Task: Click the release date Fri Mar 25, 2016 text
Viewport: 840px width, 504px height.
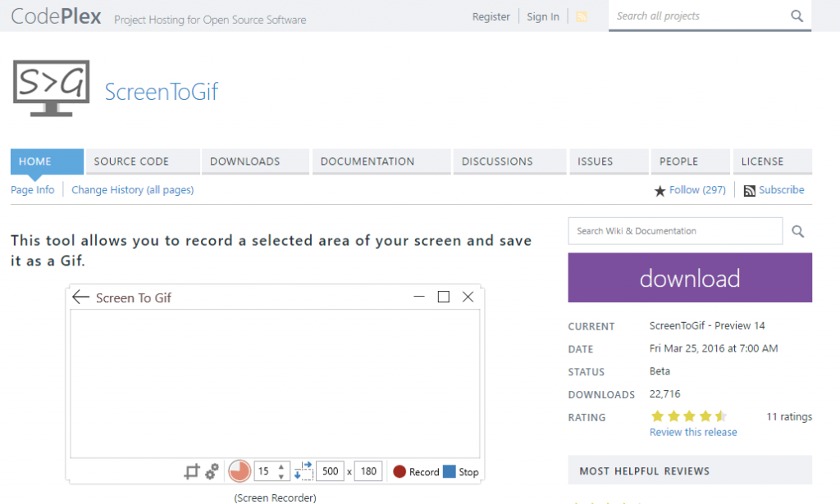Action: coord(714,349)
